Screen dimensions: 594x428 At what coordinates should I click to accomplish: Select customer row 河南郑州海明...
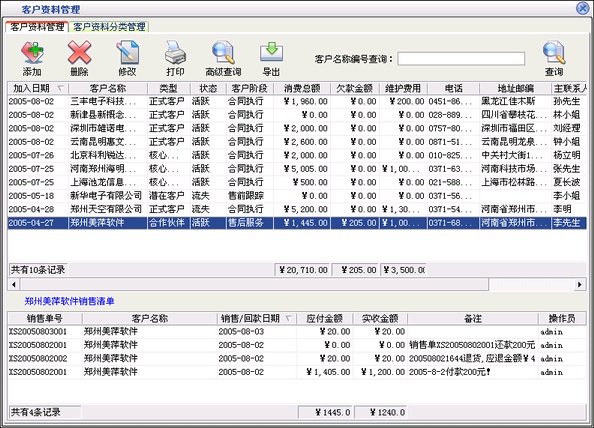tap(297, 169)
